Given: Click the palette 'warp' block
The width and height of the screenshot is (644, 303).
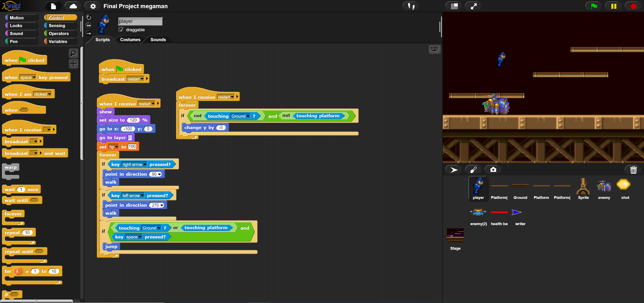Looking at the screenshot, I should (x=11, y=171).
